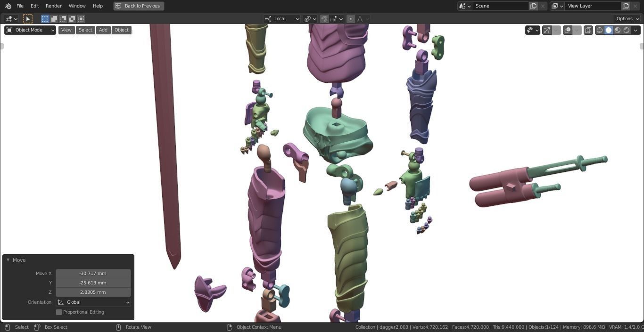Click the Scene name field
Screen dimensions: 644x332
click(x=501, y=6)
